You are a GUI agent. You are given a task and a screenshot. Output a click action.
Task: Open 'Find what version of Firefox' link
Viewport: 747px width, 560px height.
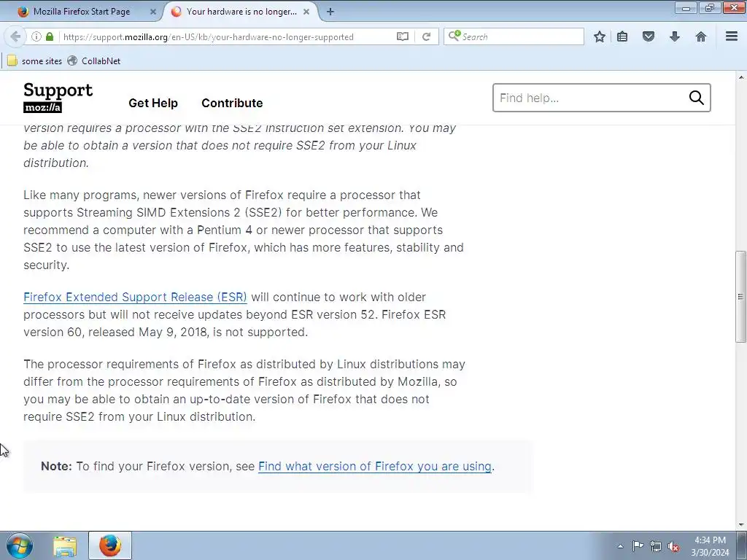(x=374, y=466)
